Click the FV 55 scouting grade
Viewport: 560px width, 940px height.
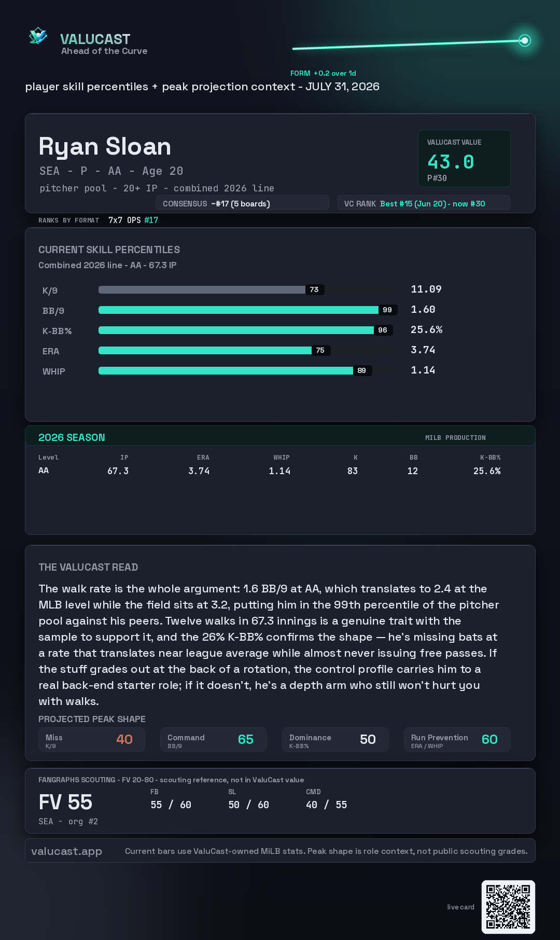65,802
